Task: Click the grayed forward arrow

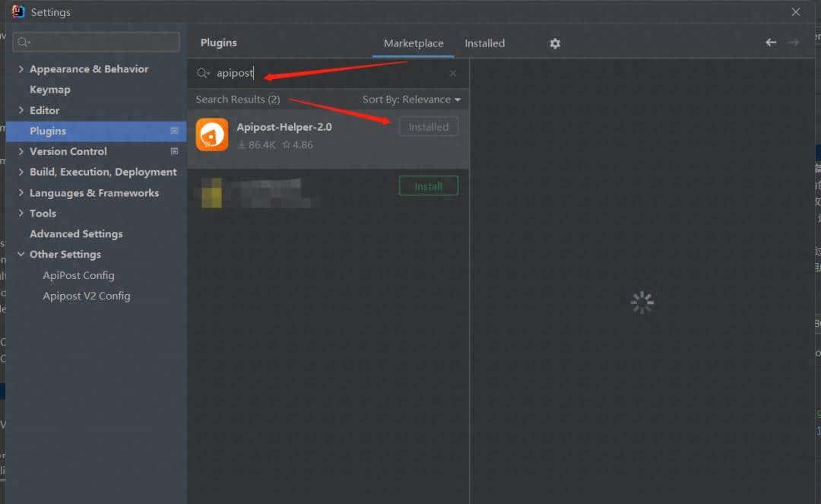Action: pos(793,43)
